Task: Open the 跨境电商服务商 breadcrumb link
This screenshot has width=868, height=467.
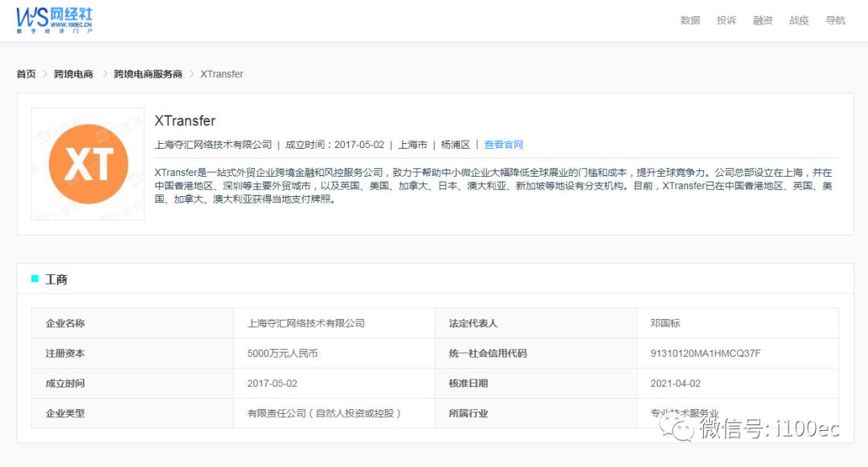Action: tap(149, 73)
